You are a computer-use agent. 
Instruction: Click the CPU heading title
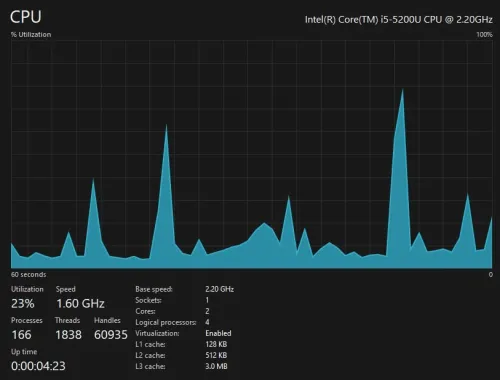tap(26, 17)
